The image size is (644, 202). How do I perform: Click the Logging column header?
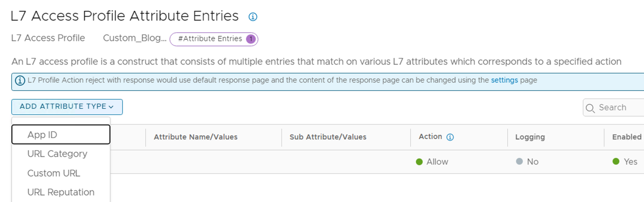[x=530, y=137]
